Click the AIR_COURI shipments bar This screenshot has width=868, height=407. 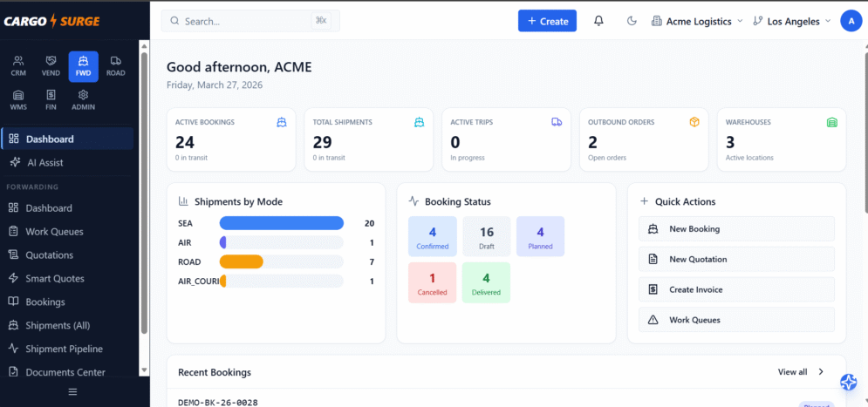coord(223,282)
